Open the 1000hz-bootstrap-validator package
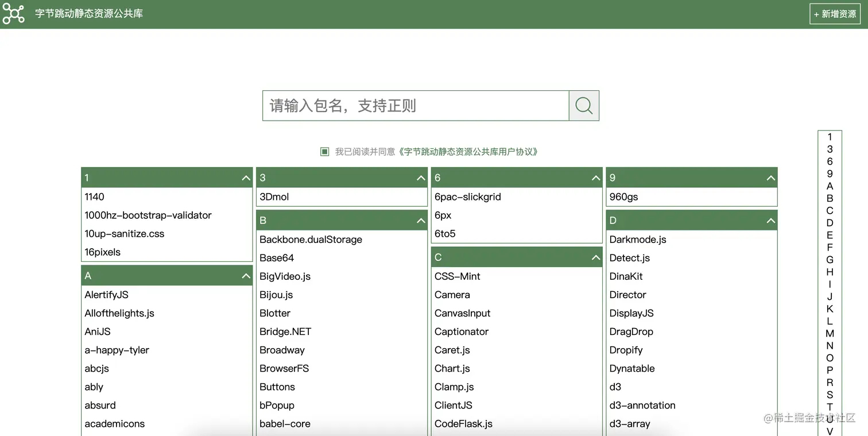The height and width of the screenshot is (436, 868). tap(148, 215)
